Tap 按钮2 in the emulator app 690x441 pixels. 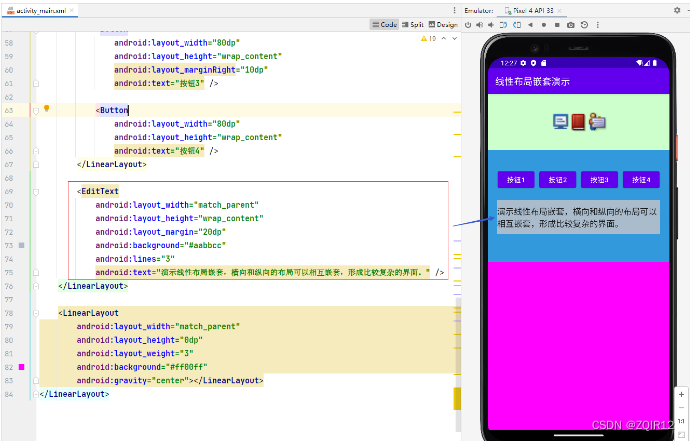click(x=558, y=180)
